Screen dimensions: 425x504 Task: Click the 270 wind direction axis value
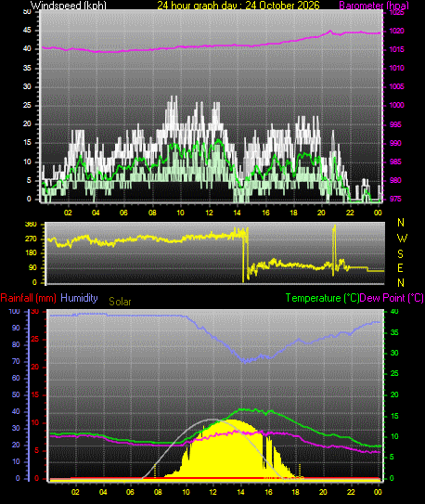31,239
